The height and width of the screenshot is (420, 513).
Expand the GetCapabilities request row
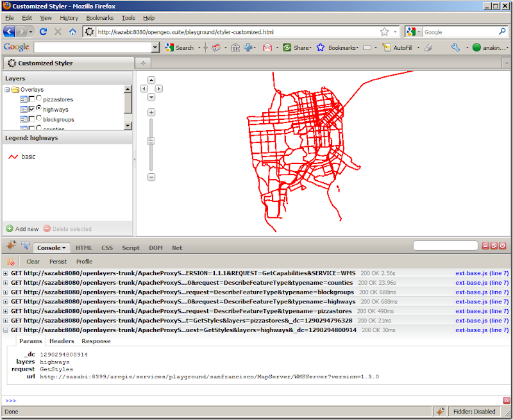6,273
